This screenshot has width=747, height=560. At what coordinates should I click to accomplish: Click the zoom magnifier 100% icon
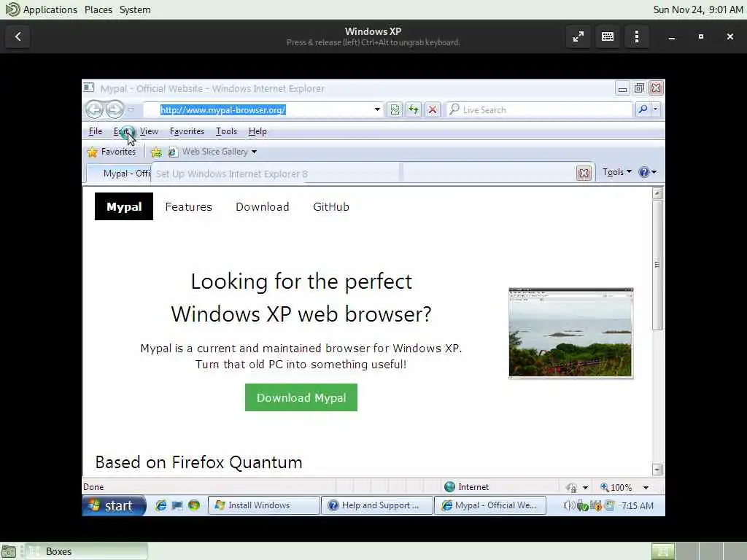click(605, 486)
